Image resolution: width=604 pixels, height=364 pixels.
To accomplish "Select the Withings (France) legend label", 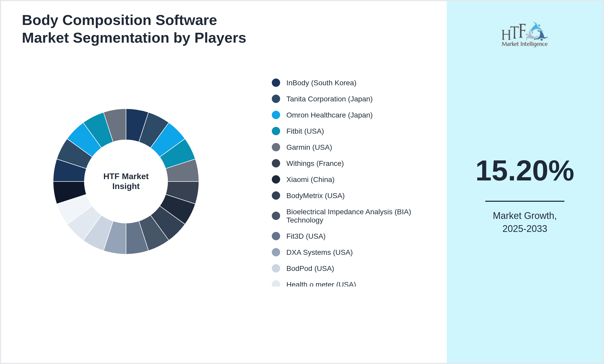I will (x=315, y=163).
